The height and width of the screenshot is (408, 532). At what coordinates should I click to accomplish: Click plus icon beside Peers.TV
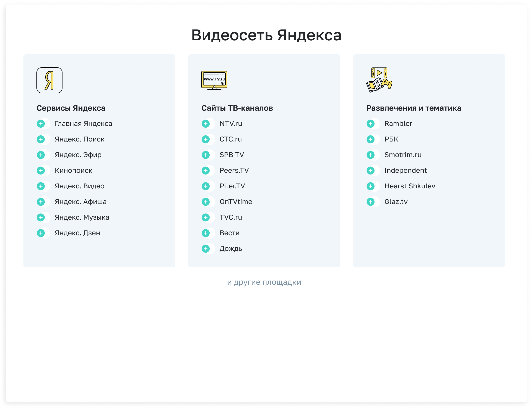pos(206,171)
